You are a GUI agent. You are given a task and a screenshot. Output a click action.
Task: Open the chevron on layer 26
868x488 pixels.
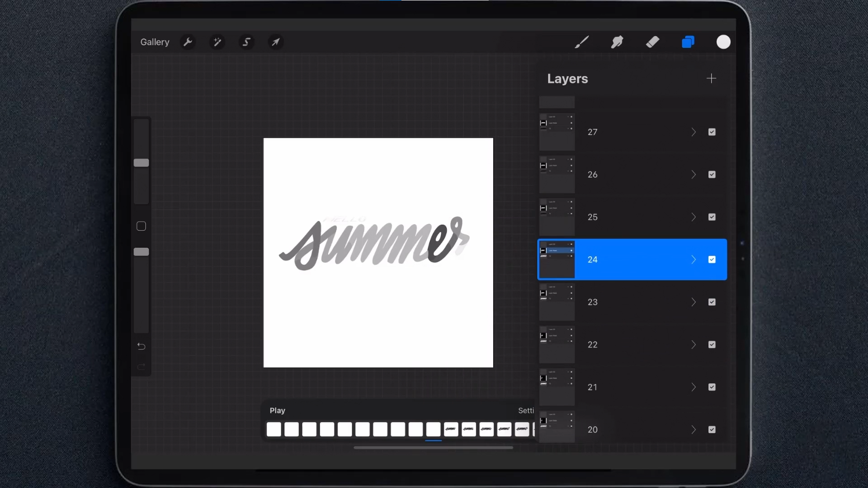click(x=694, y=174)
